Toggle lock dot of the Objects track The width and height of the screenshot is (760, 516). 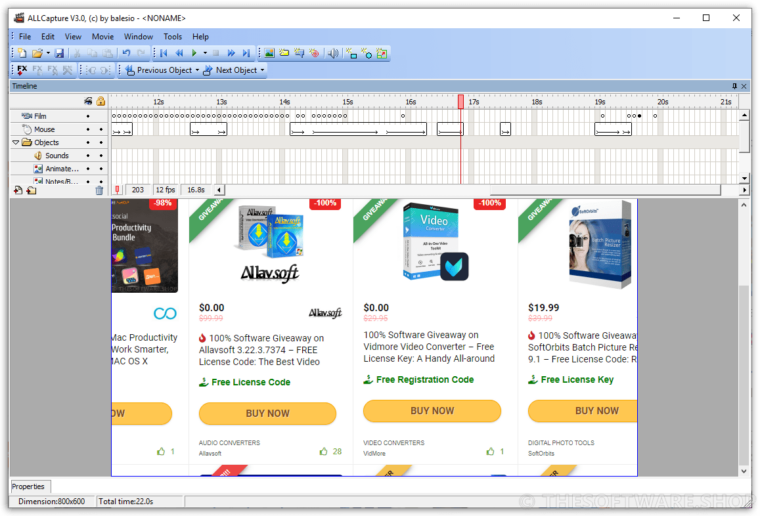[x=101, y=142]
